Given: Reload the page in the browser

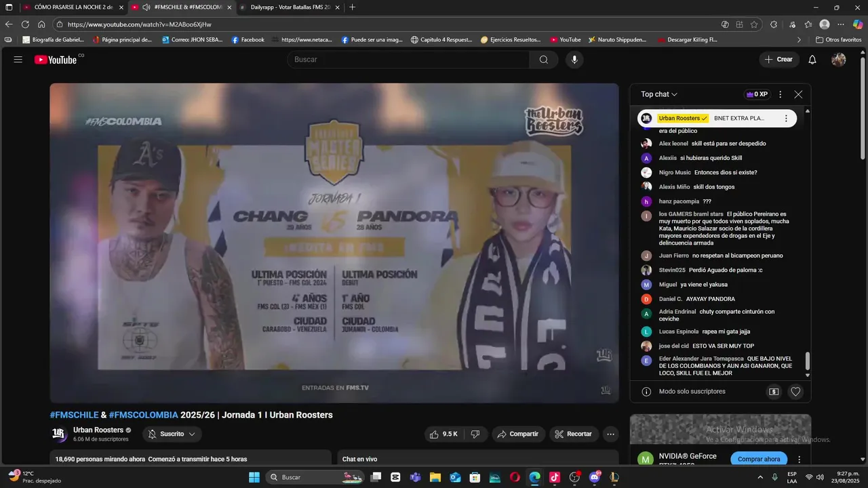Looking at the screenshot, I should tap(25, 24).
